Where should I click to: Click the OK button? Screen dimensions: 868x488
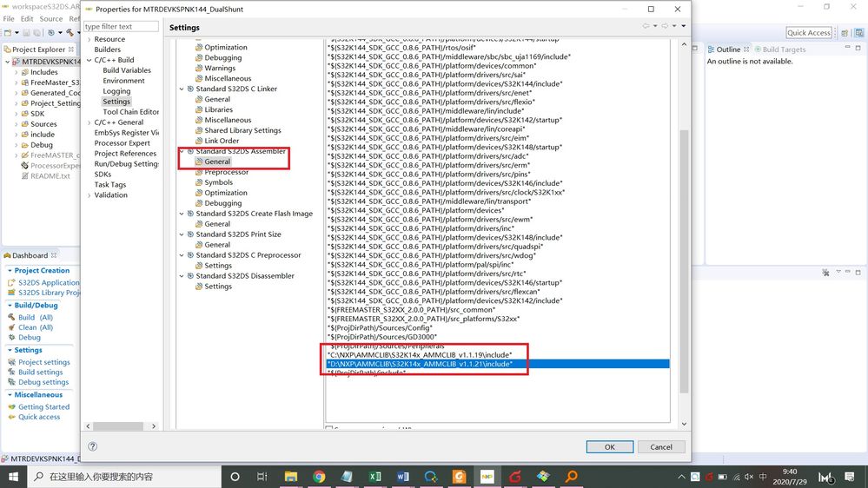[x=609, y=446]
